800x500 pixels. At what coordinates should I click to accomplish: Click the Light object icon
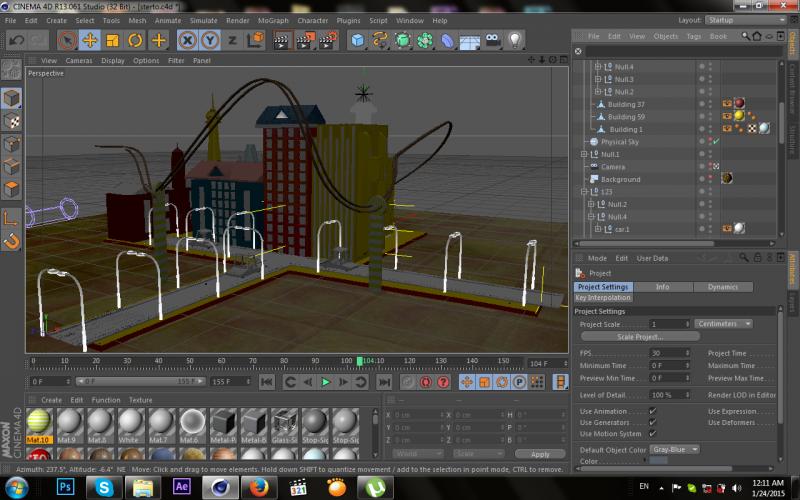[515, 41]
